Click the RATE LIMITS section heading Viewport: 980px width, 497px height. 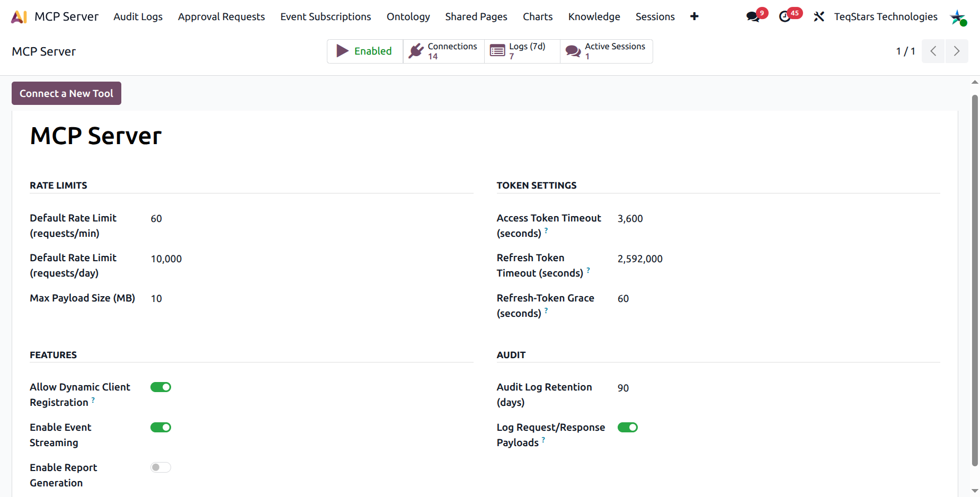(x=58, y=185)
